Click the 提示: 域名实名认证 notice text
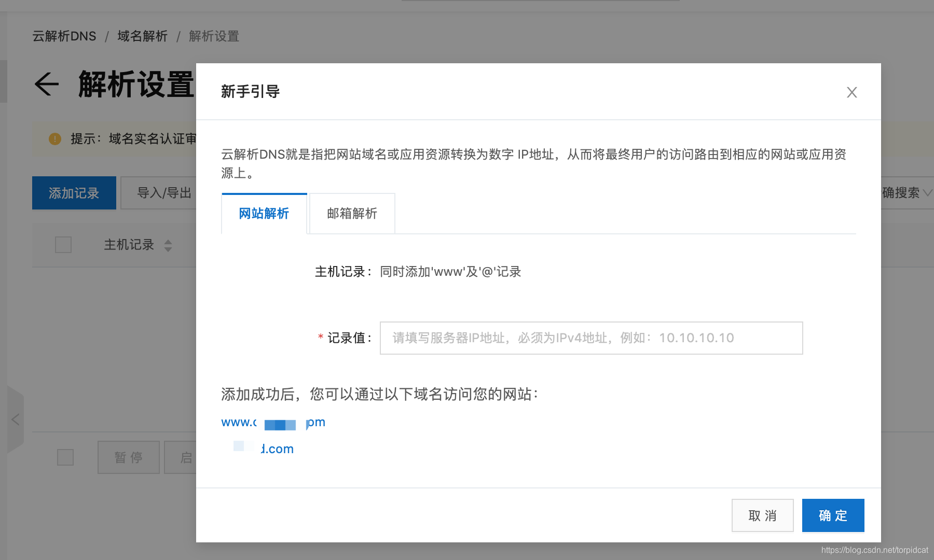This screenshot has width=934, height=560. pos(133,139)
